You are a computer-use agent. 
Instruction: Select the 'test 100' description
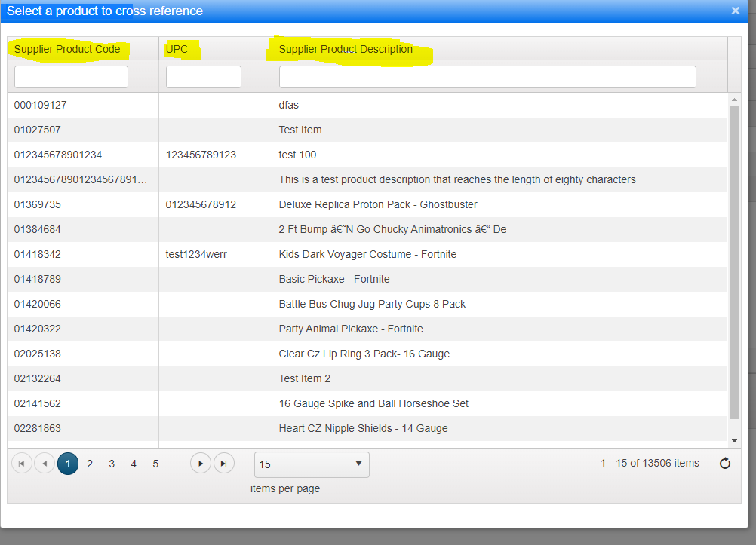pyautogui.click(x=297, y=155)
